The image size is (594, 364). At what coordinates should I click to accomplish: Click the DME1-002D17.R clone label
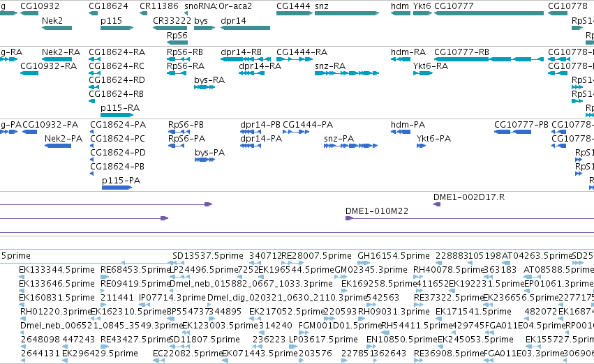(469, 197)
